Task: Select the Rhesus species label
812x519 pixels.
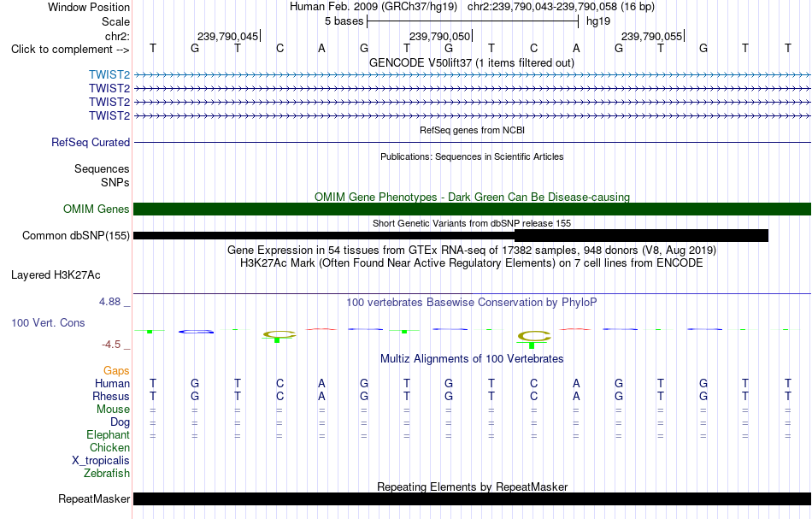Action: (x=111, y=397)
